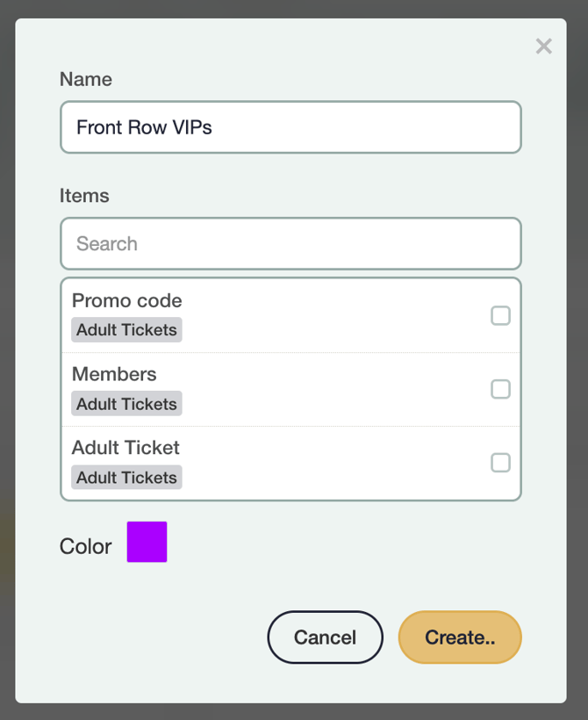Enable the Adult Ticket checkbox
This screenshot has width=588, height=720.
click(500, 463)
